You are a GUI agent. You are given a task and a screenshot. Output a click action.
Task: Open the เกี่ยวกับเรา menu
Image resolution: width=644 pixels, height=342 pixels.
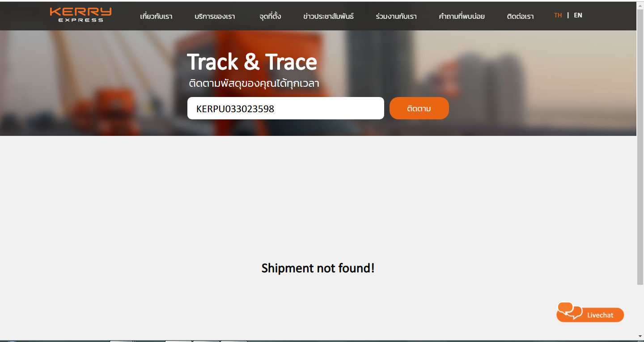pyautogui.click(x=156, y=16)
